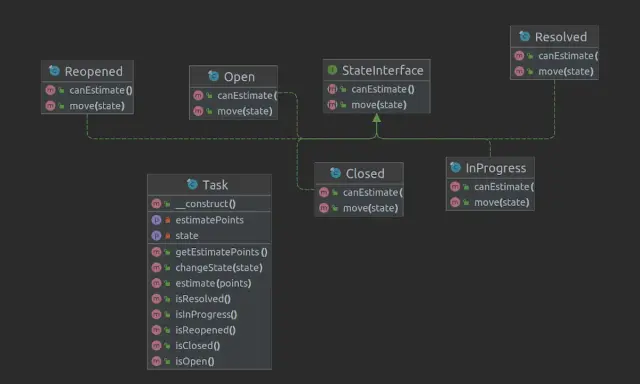The height and width of the screenshot is (384, 640).
Task: Select the Open class title
Action: point(239,77)
